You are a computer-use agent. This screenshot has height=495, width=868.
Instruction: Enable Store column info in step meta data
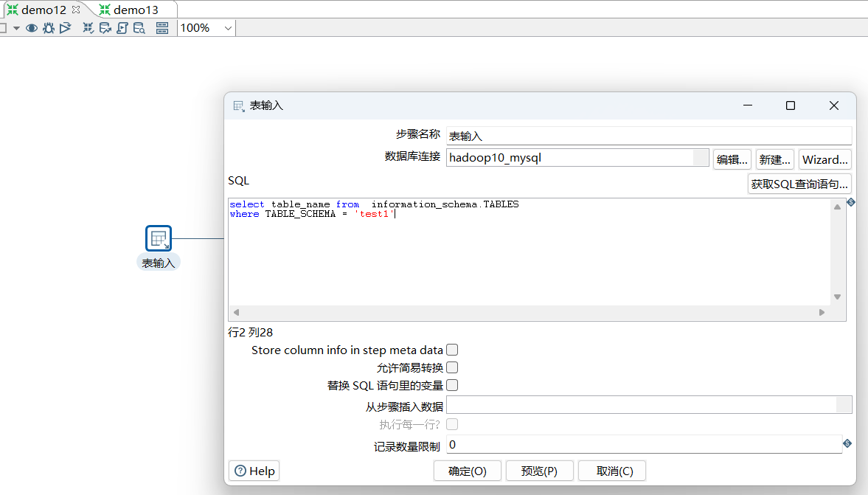(452, 350)
